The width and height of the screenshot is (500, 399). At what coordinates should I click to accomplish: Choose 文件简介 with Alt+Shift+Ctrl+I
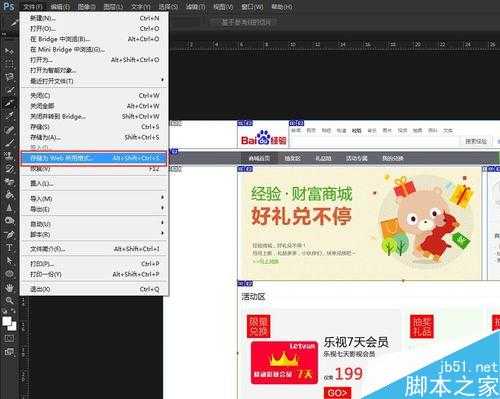(94, 249)
